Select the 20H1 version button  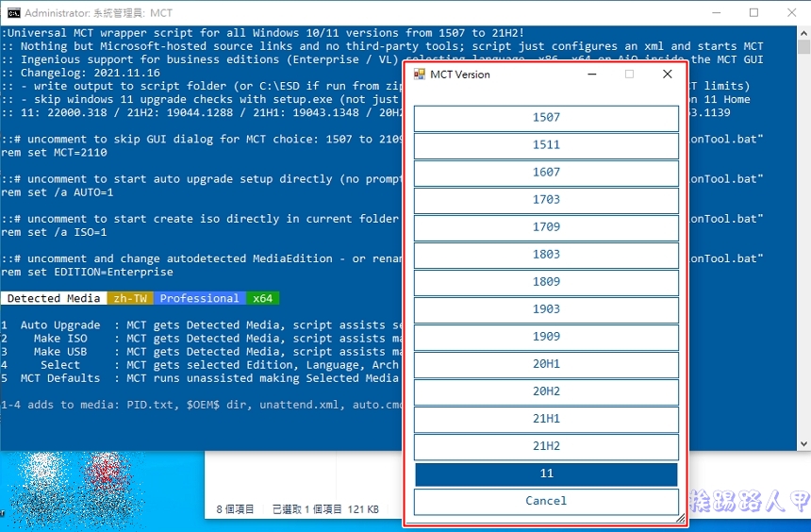pos(546,364)
